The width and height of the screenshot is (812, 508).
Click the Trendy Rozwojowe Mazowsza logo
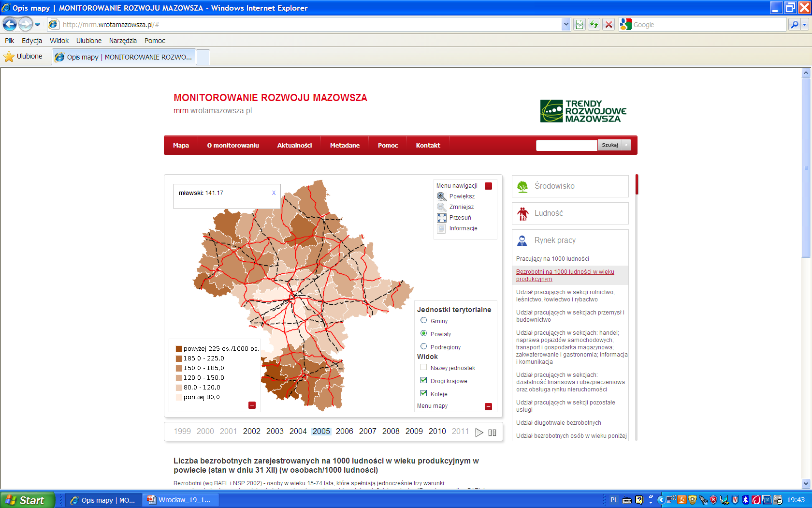click(583, 111)
